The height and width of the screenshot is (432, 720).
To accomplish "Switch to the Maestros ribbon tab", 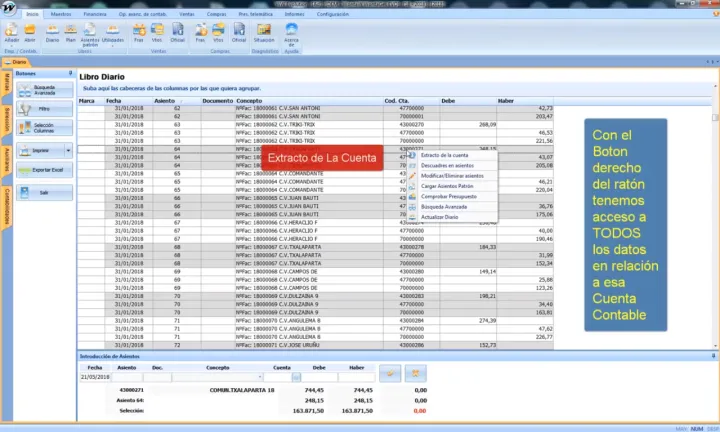I will [x=61, y=14].
